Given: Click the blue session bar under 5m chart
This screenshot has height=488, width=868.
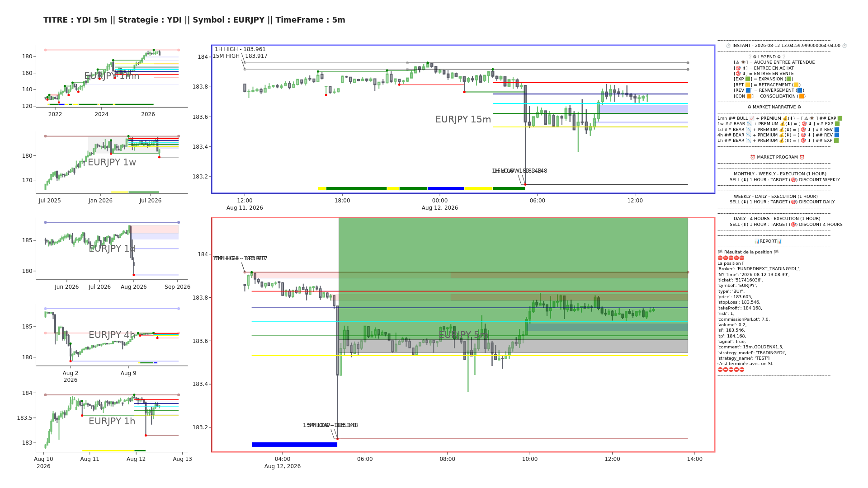Looking at the screenshot, I should [294, 445].
